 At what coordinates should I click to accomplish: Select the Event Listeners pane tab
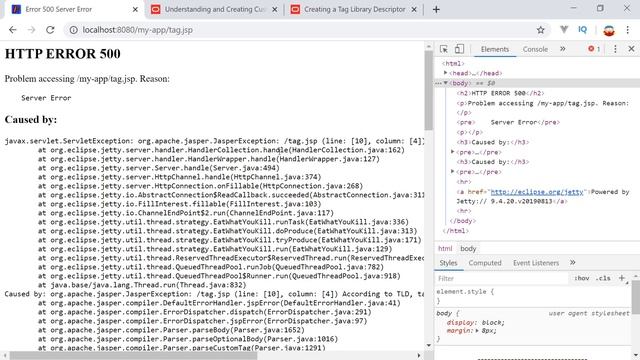pos(536,263)
